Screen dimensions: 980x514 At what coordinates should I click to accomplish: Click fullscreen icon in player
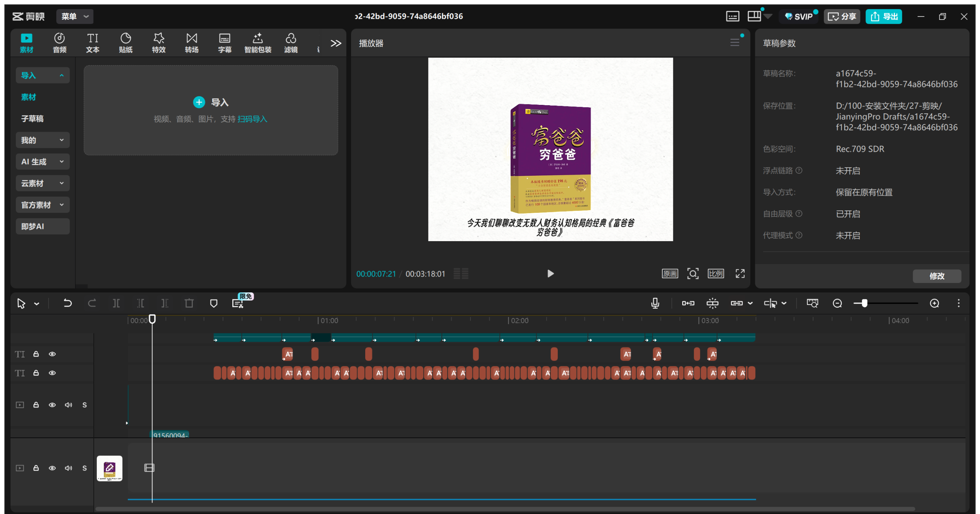740,273
